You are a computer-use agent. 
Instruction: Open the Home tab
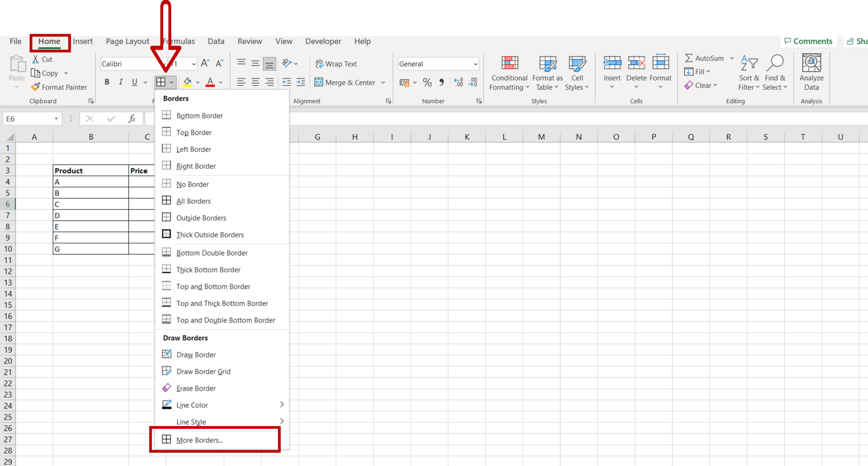49,42
